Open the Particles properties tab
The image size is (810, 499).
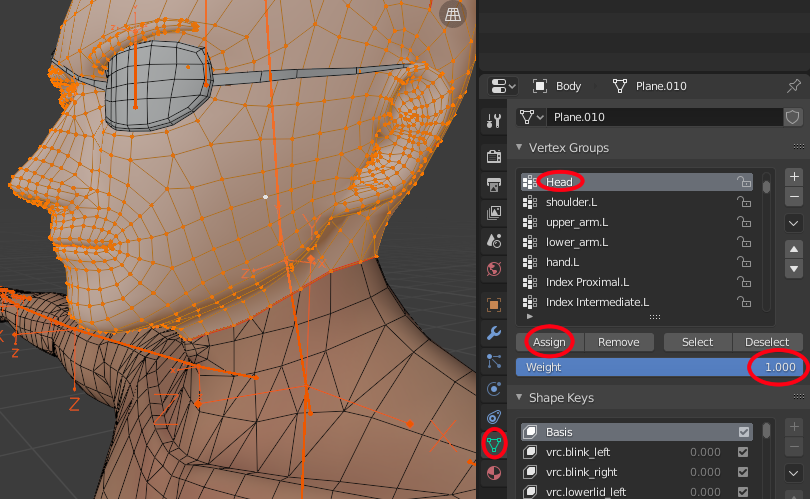[x=494, y=361]
